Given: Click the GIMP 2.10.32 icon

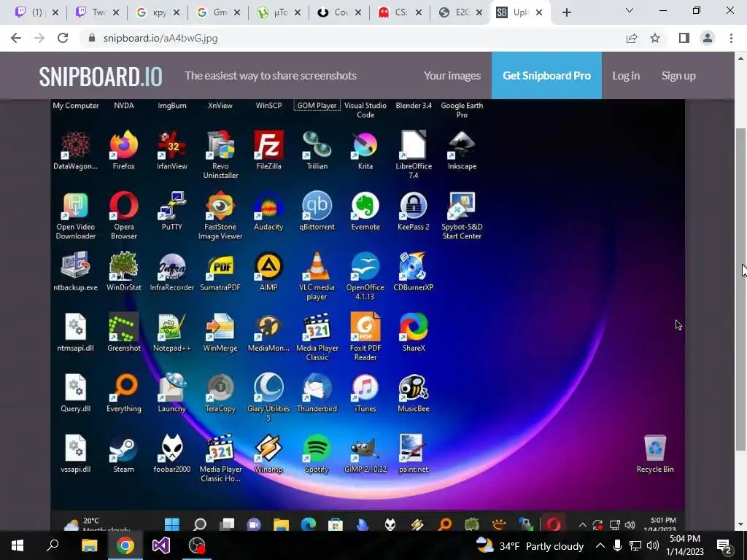Looking at the screenshot, I should pyautogui.click(x=365, y=448).
